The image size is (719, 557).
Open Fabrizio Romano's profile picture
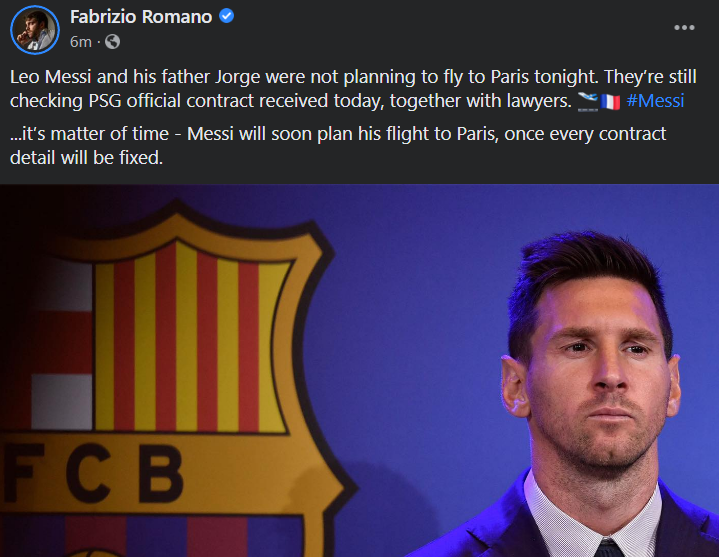click(x=35, y=30)
